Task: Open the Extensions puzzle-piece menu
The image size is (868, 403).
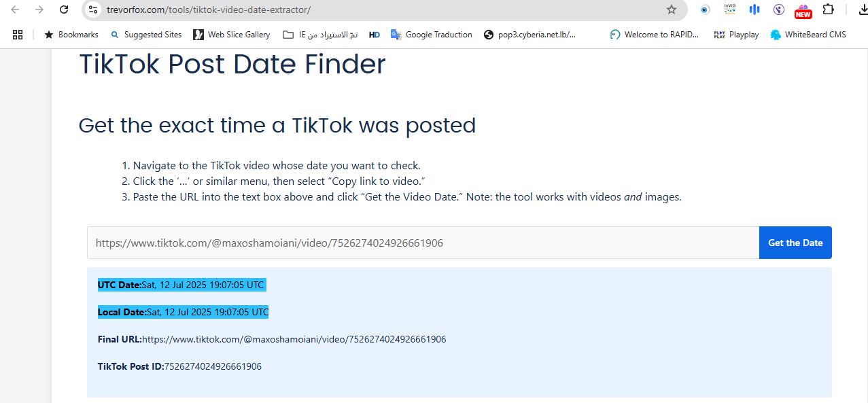Action: [x=828, y=10]
